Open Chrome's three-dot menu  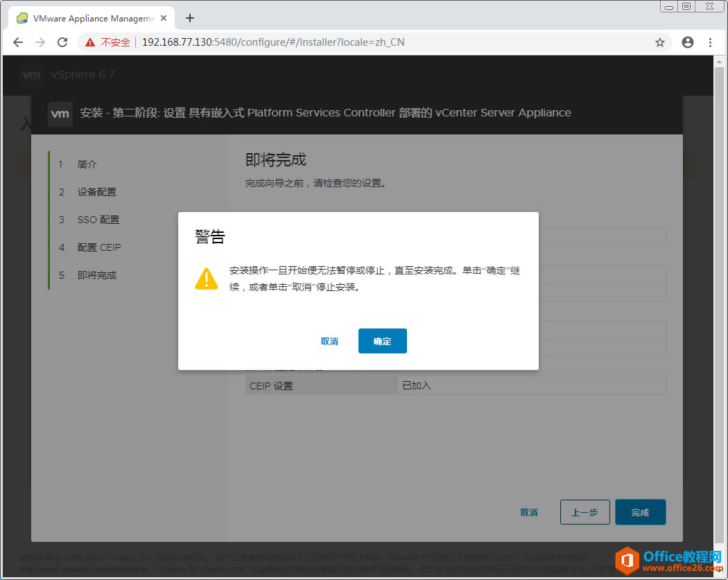(710, 42)
